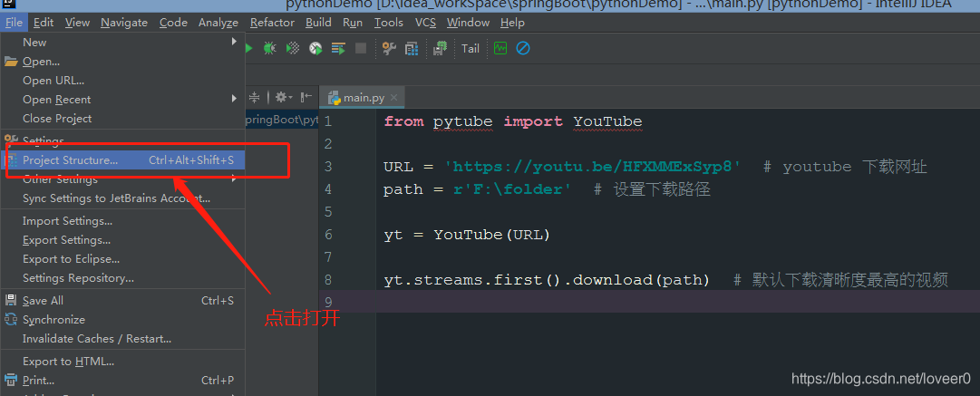Choose Open... from the File menu
Viewport: 980px width, 396px height.
(x=122, y=62)
